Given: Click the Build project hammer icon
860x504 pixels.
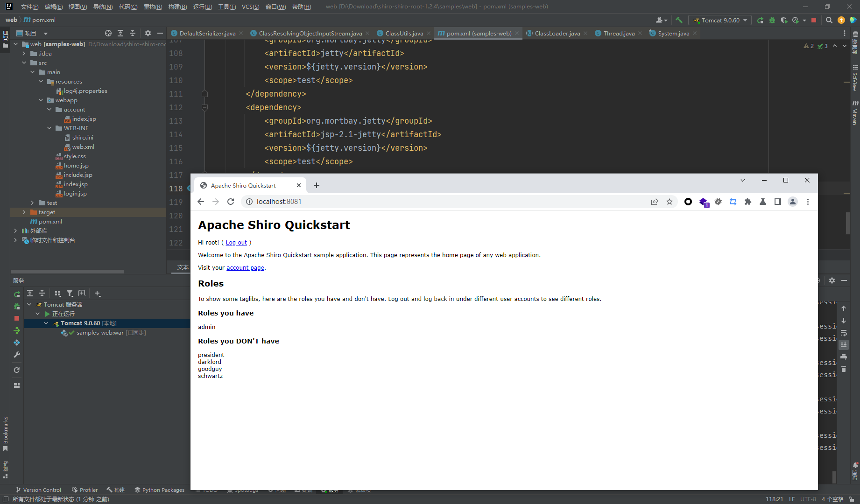Looking at the screenshot, I should pyautogui.click(x=679, y=20).
